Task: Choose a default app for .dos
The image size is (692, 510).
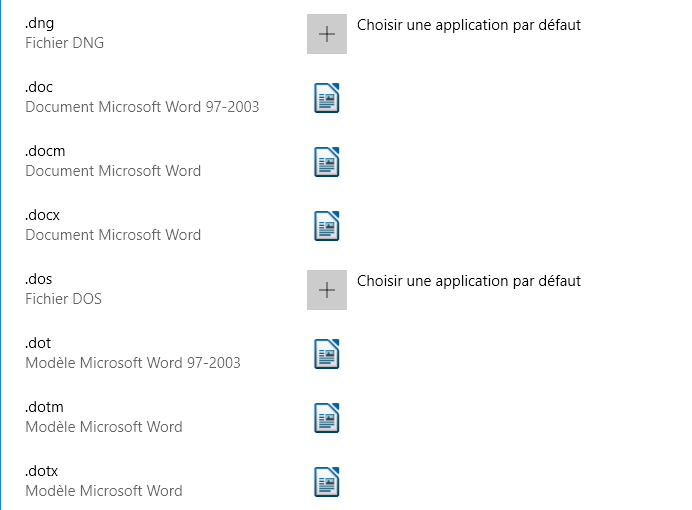Action: pyautogui.click(x=469, y=281)
